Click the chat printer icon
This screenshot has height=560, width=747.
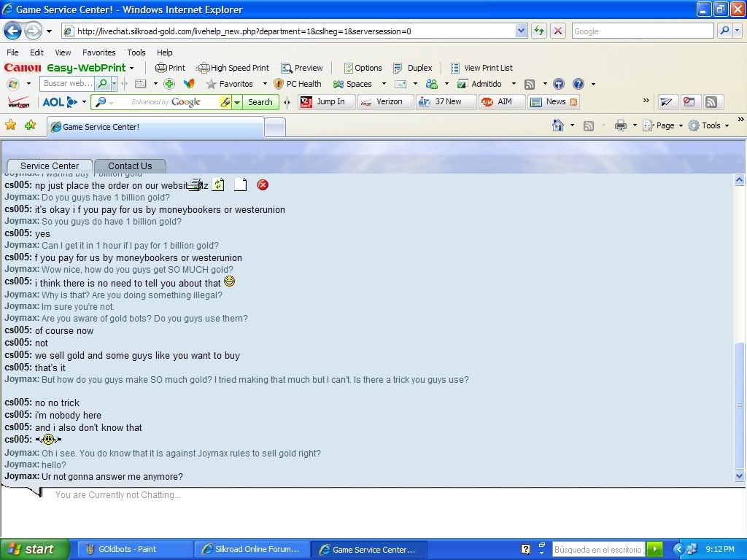[x=195, y=185]
